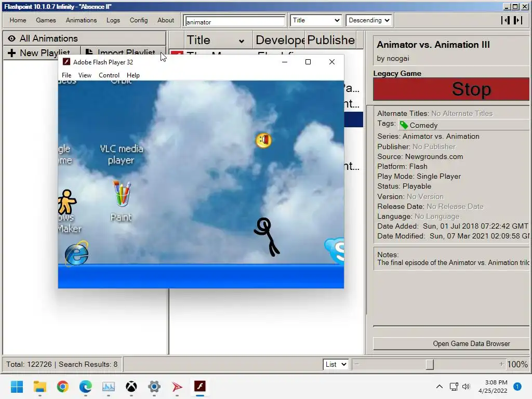This screenshot has height=399, width=532.
Task: Open the notification badge in the tray
Action: tap(517, 387)
